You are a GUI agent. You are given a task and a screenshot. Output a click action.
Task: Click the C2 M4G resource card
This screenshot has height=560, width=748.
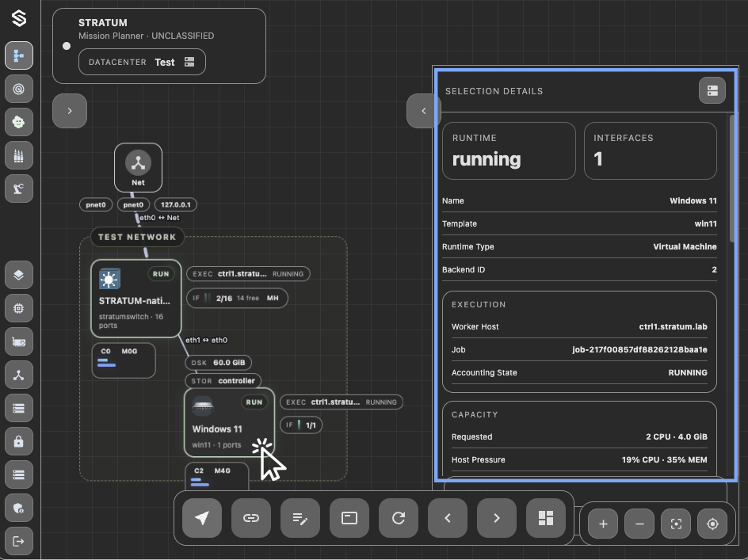(x=217, y=476)
